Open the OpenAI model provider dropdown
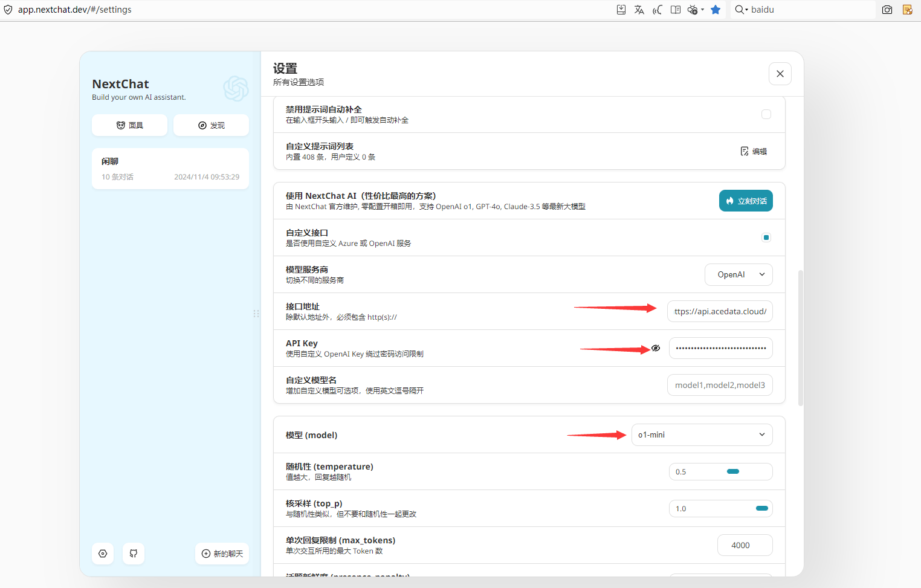 pyautogui.click(x=738, y=274)
